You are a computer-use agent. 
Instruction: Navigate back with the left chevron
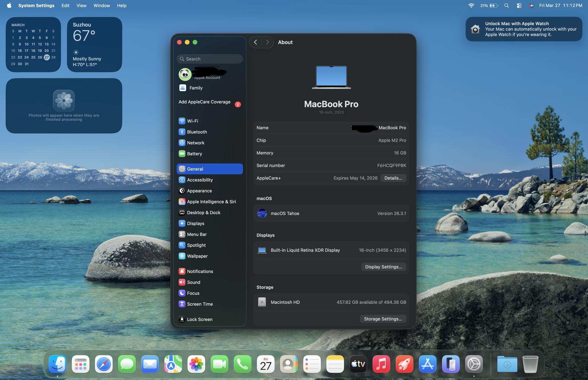tap(255, 42)
